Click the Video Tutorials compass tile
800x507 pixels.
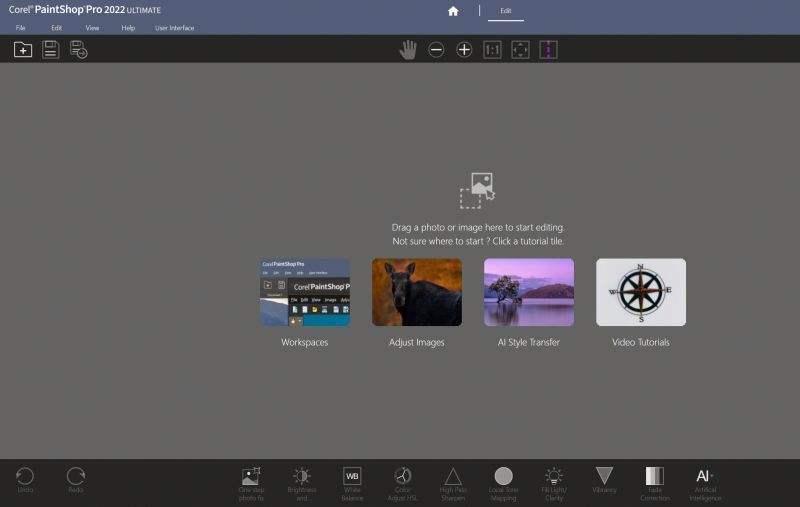(x=641, y=292)
